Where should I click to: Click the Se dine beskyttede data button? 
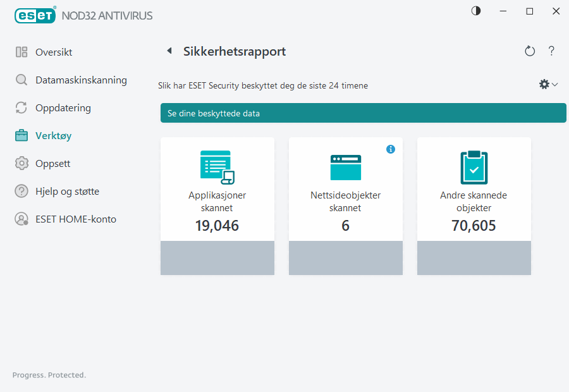[x=364, y=113]
